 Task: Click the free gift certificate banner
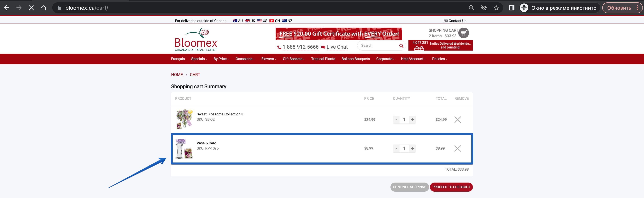click(x=338, y=34)
